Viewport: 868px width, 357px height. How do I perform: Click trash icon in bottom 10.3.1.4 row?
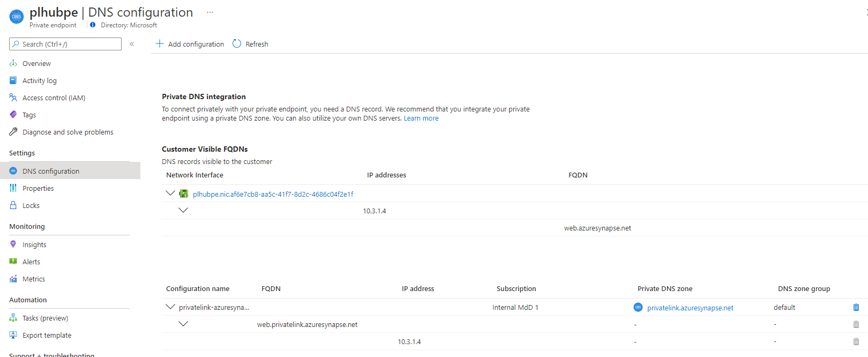point(856,341)
